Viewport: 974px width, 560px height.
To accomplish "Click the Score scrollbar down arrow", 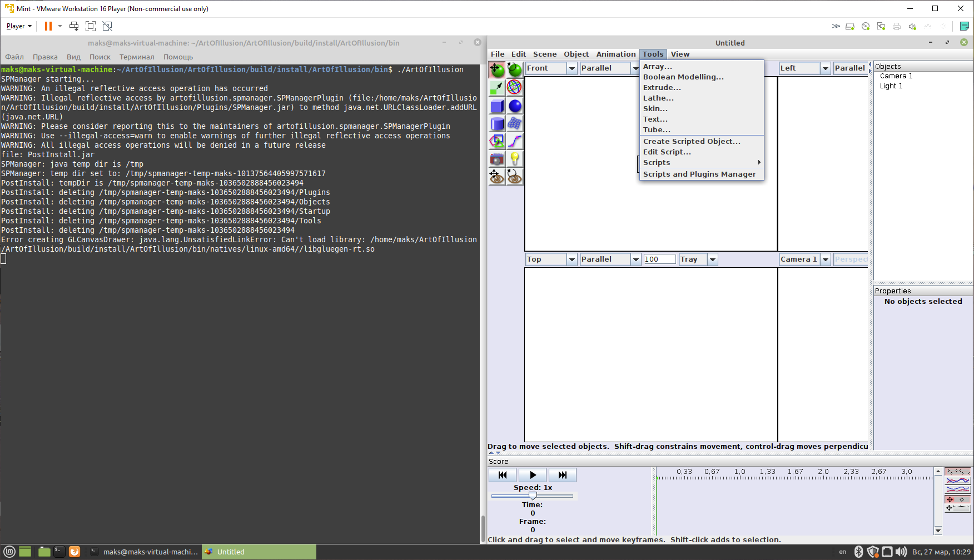I will coord(938,531).
